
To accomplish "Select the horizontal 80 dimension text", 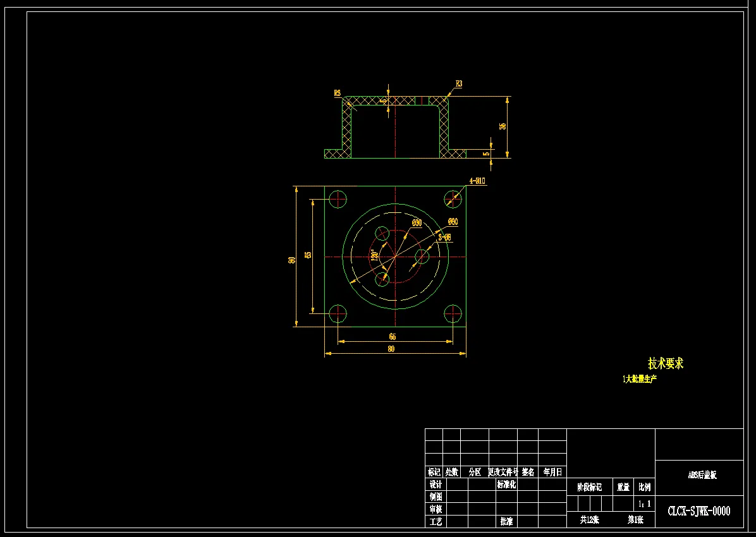I will [x=391, y=349].
